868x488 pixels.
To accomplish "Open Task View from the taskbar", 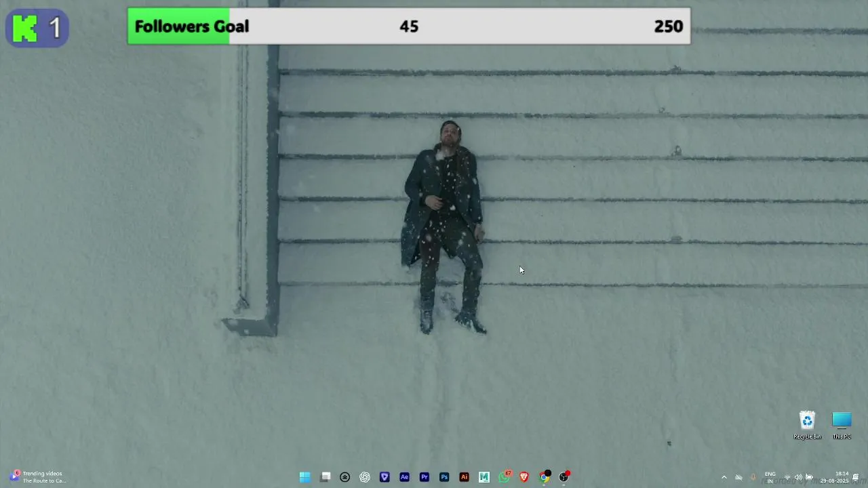I will click(x=325, y=477).
